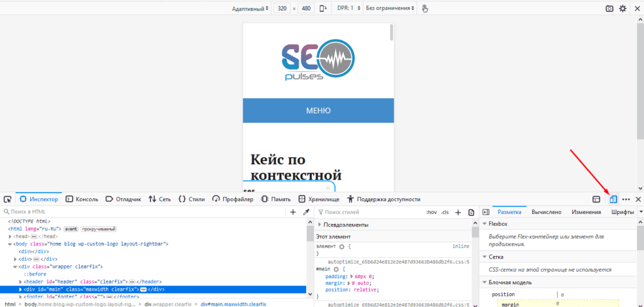Click the прокручиваемый badge
This screenshot has height=307, width=644.
pos(99,229)
